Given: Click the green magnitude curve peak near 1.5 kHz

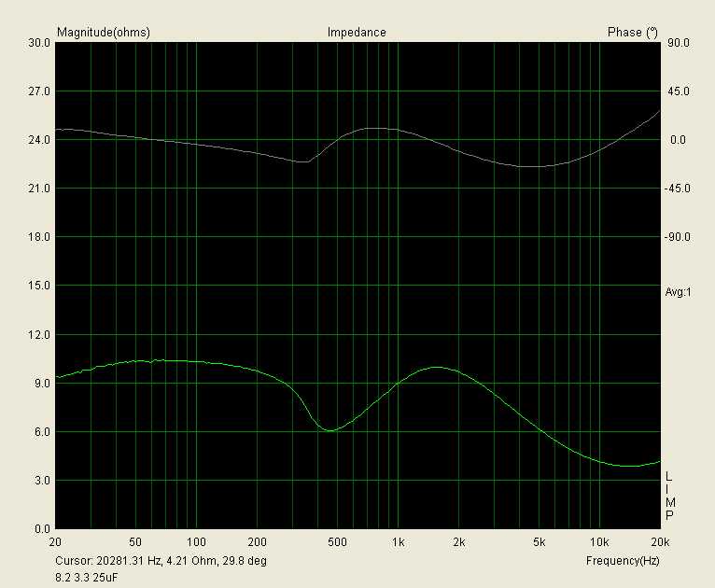Looking at the screenshot, I should point(437,367).
